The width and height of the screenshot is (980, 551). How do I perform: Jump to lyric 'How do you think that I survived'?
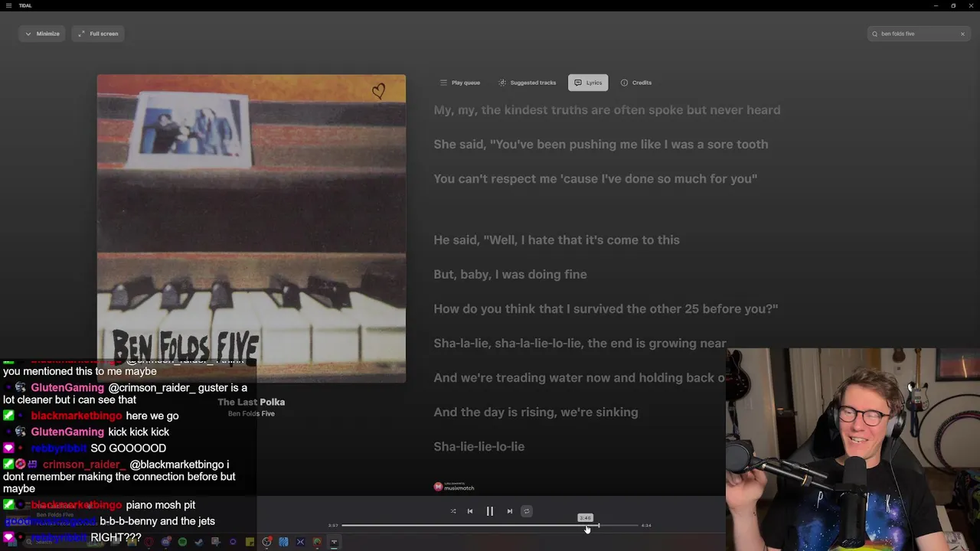606,309
